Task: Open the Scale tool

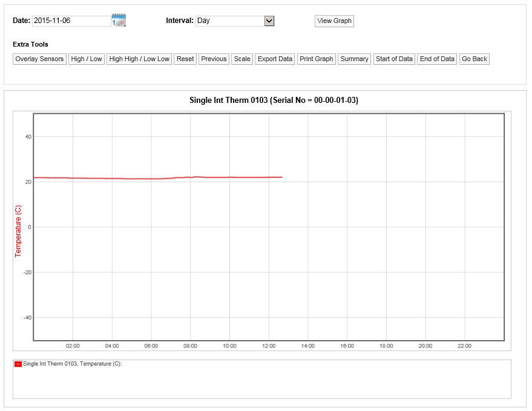Action: 242,59
